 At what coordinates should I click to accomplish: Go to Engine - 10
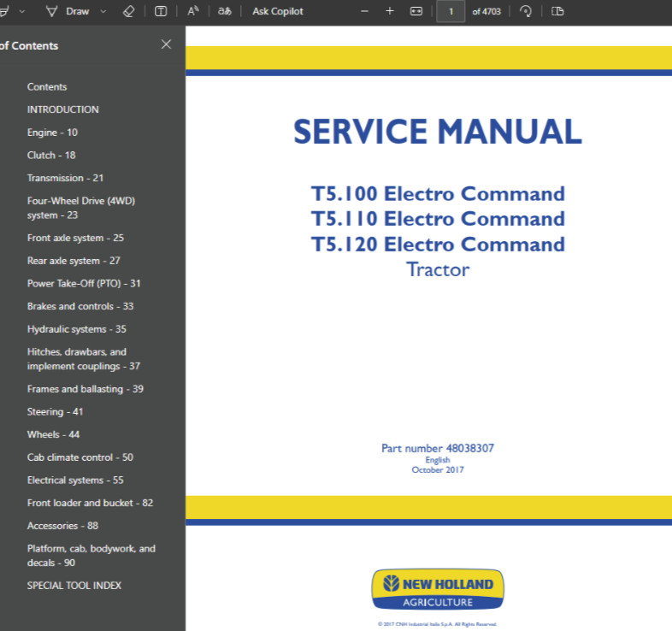[52, 133]
